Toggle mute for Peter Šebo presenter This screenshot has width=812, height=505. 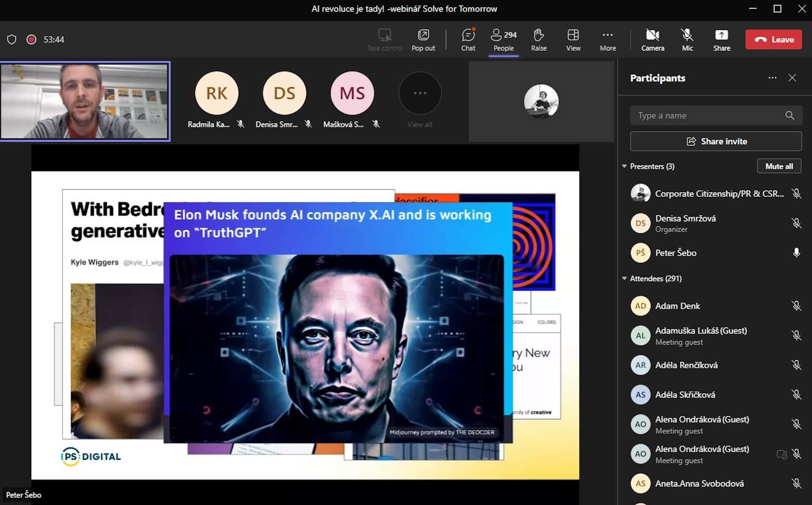click(796, 252)
